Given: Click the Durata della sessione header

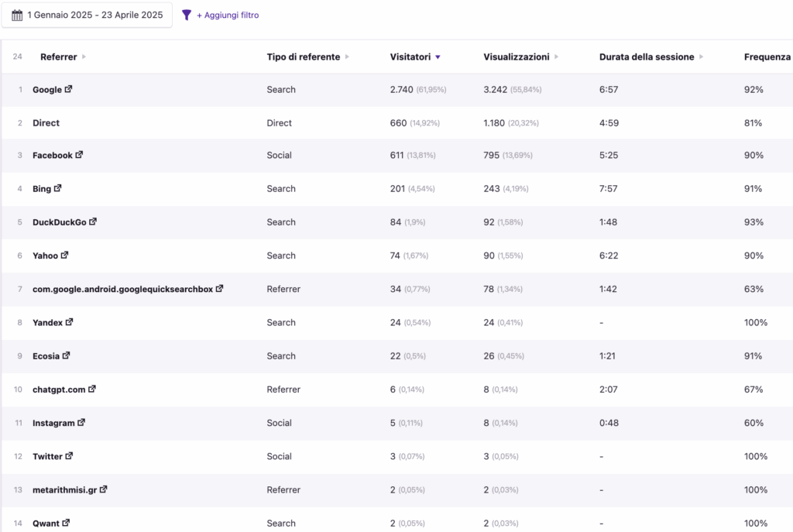Looking at the screenshot, I should click(647, 57).
